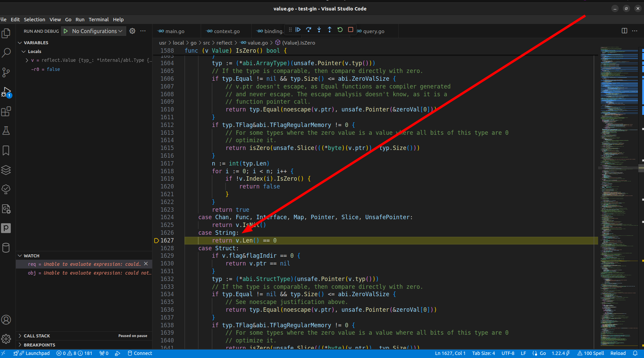Select the ~r0 = false local variable

point(84,69)
